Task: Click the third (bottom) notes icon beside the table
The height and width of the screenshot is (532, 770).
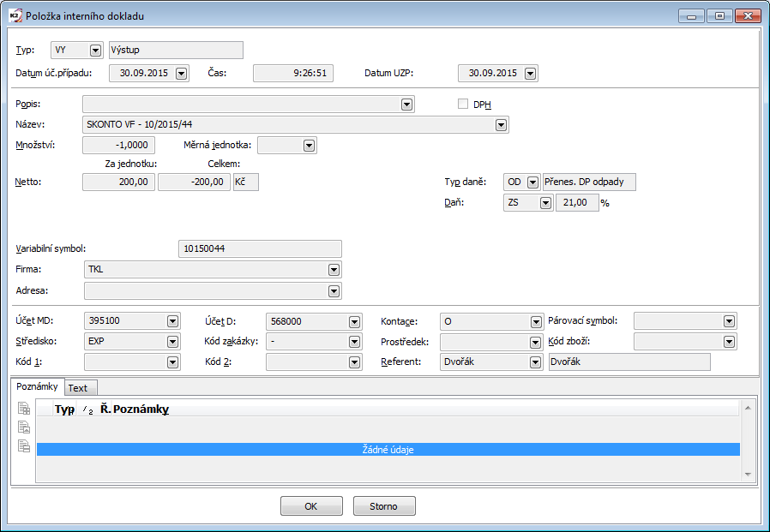Action: click(x=24, y=445)
